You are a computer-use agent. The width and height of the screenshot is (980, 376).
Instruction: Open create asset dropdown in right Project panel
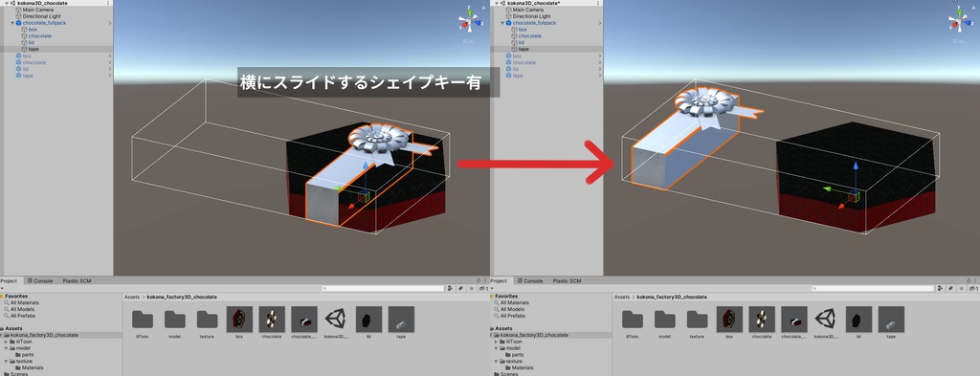[x=493, y=289]
